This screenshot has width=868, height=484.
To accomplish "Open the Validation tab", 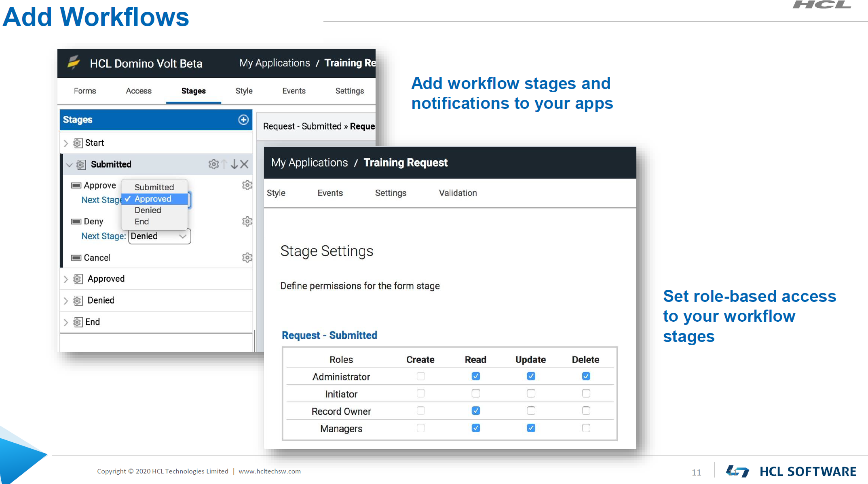I will pos(458,193).
